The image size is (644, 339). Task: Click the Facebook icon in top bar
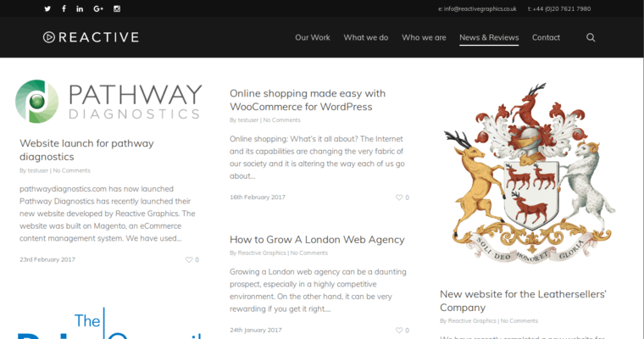64,8
